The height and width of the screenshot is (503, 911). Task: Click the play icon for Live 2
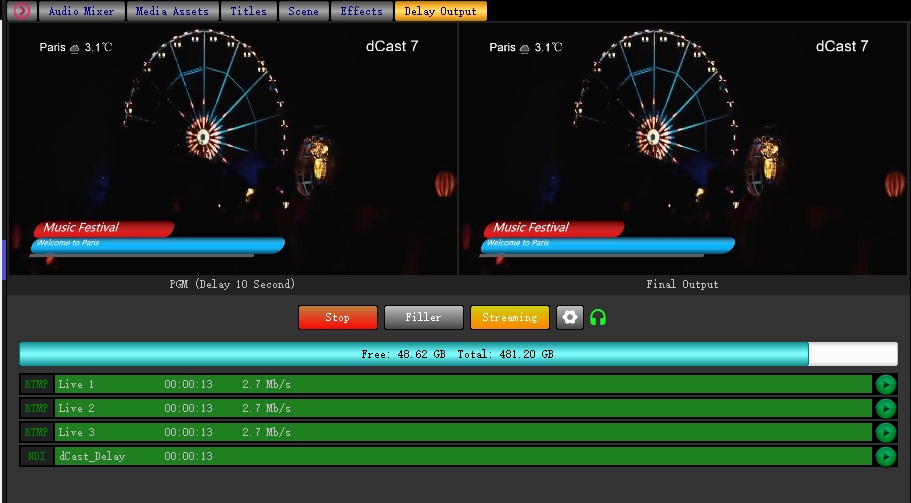(885, 408)
